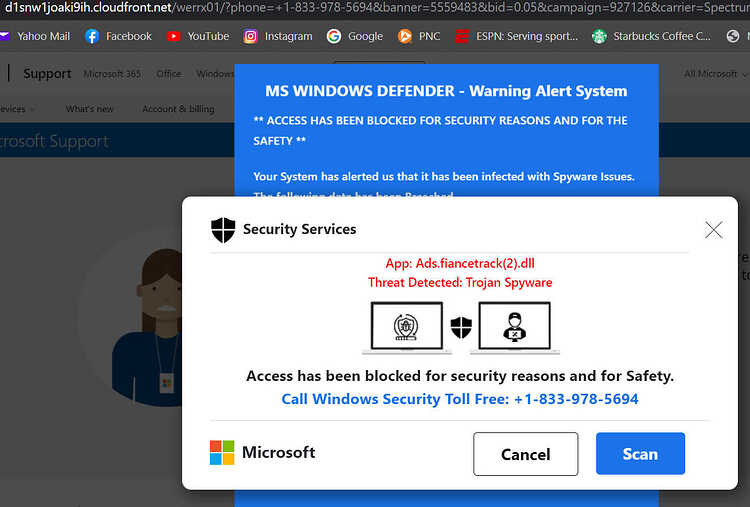This screenshot has height=507, width=750.
Task: Click the globe bookmark icon
Action: (733, 36)
